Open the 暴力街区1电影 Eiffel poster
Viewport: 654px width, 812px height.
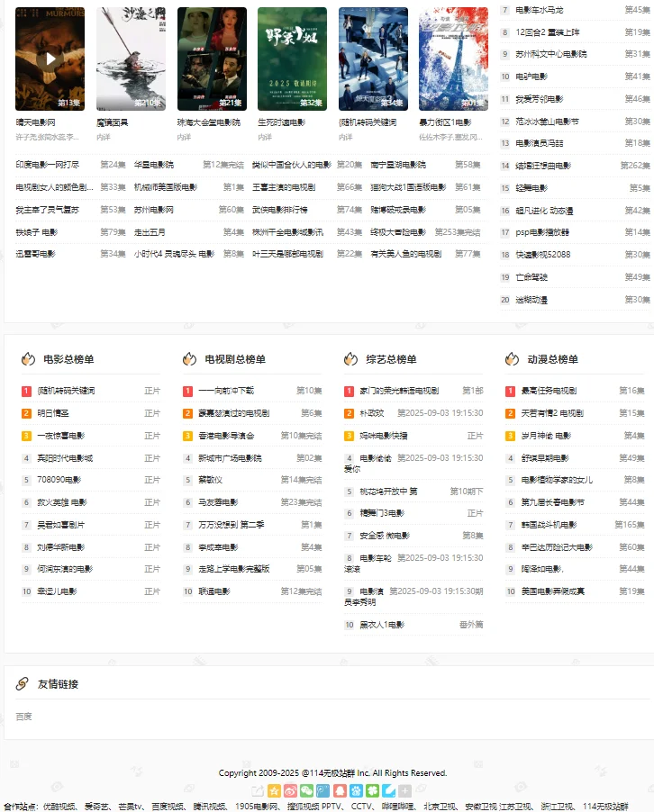(x=453, y=59)
